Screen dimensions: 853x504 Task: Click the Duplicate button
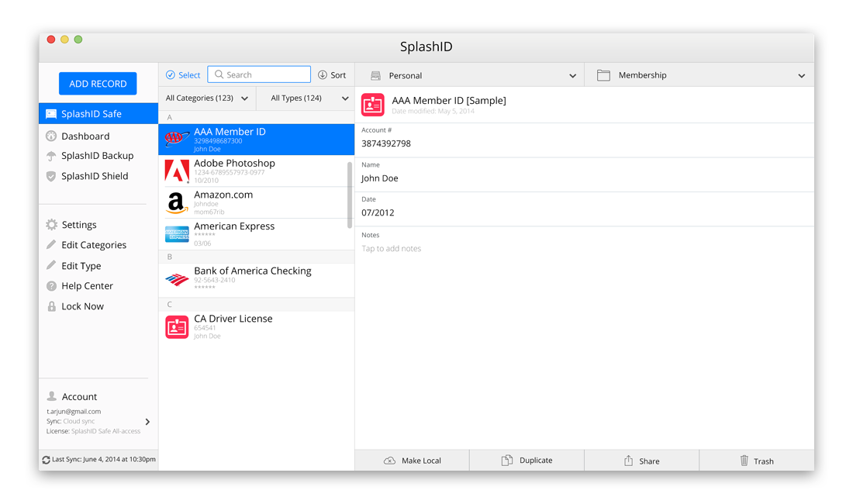(x=527, y=460)
